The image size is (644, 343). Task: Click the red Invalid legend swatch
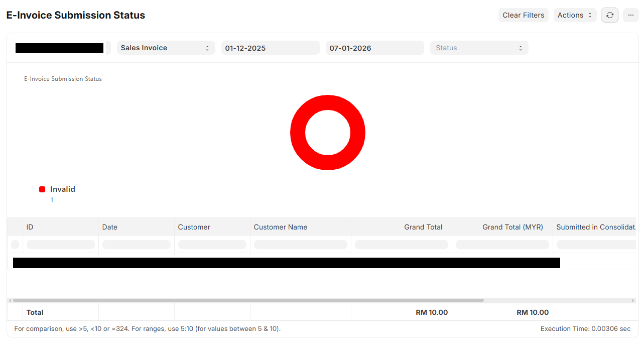(42, 189)
